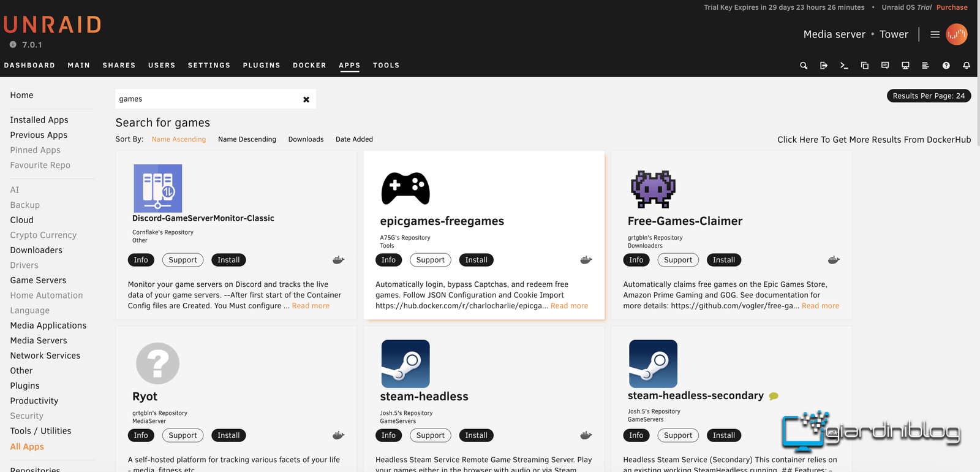
Task: Open Support for Discord-GameServerMonitor-Classic
Action: 183,260
